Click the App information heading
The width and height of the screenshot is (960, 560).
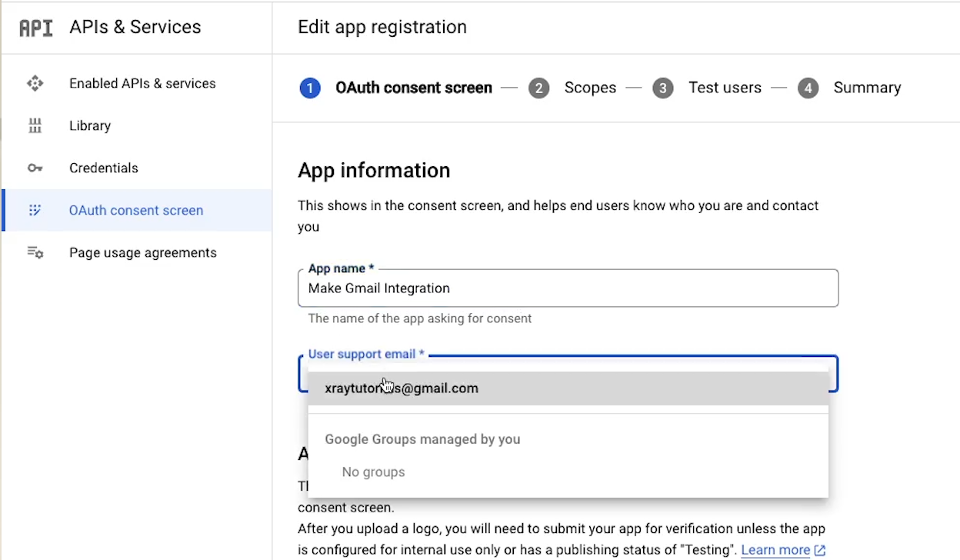[x=374, y=170]
